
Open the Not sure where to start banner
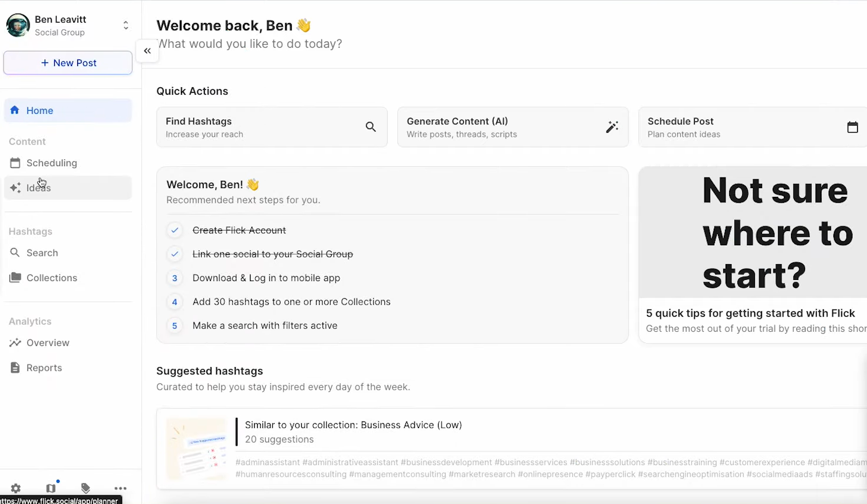[x=753, y=232]
